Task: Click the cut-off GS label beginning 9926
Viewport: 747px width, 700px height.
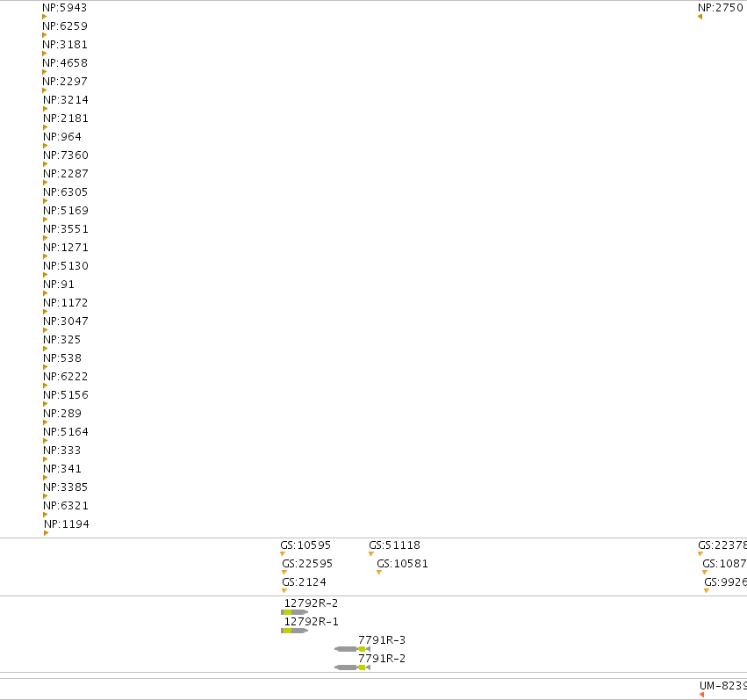Action: [726, 582]
